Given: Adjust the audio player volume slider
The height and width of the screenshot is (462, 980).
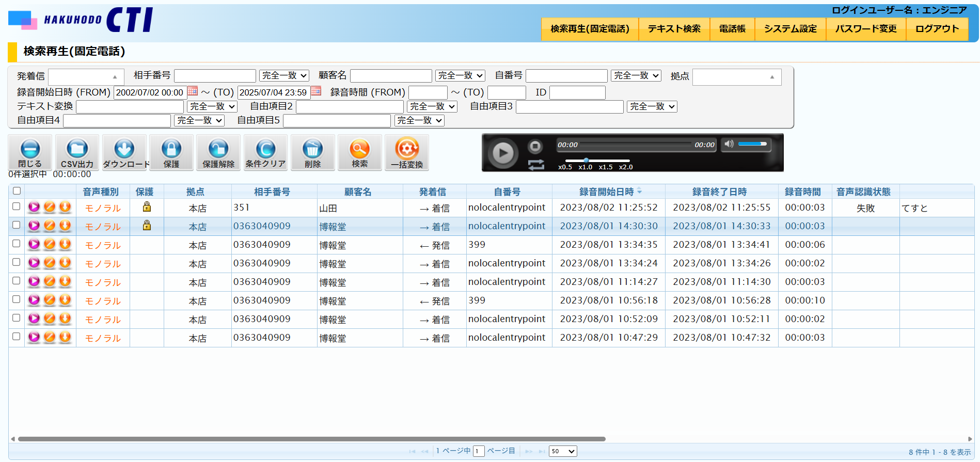Looking at the screenshot, I should tap(752, 144).
